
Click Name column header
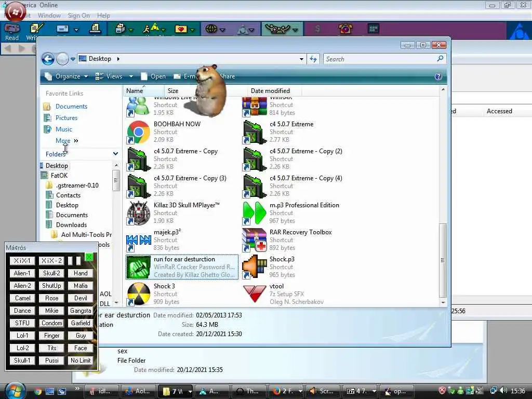(x=143, y=90)
